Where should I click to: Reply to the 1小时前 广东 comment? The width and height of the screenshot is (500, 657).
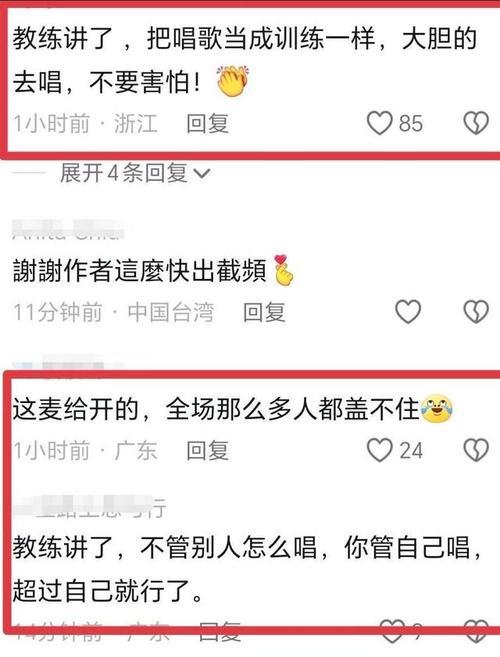(207, 450)
